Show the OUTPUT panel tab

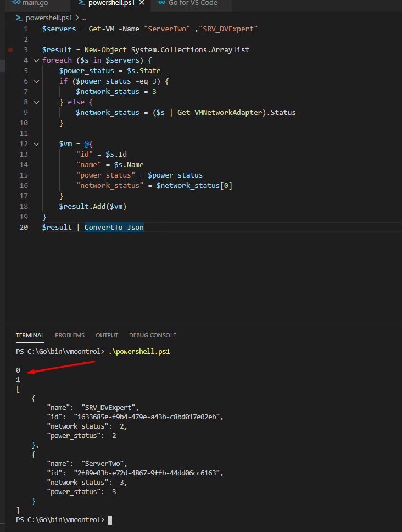[x=107, y=335]
